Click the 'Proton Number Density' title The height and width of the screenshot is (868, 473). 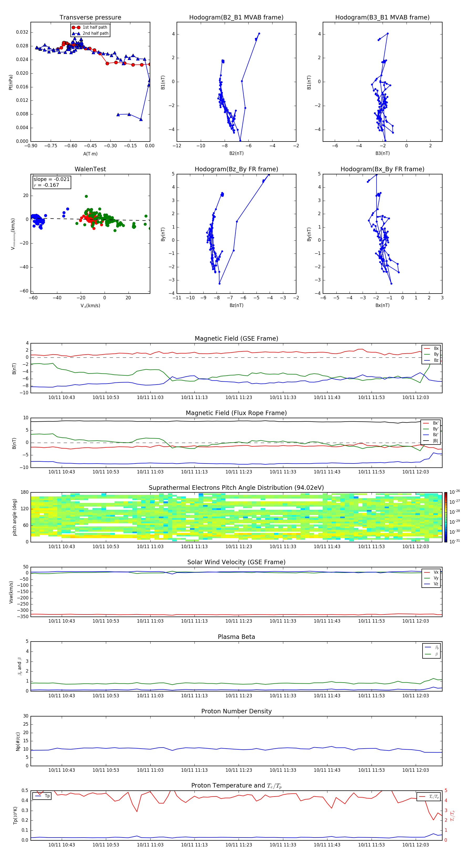pyautogui.click(x=236, y=711)
